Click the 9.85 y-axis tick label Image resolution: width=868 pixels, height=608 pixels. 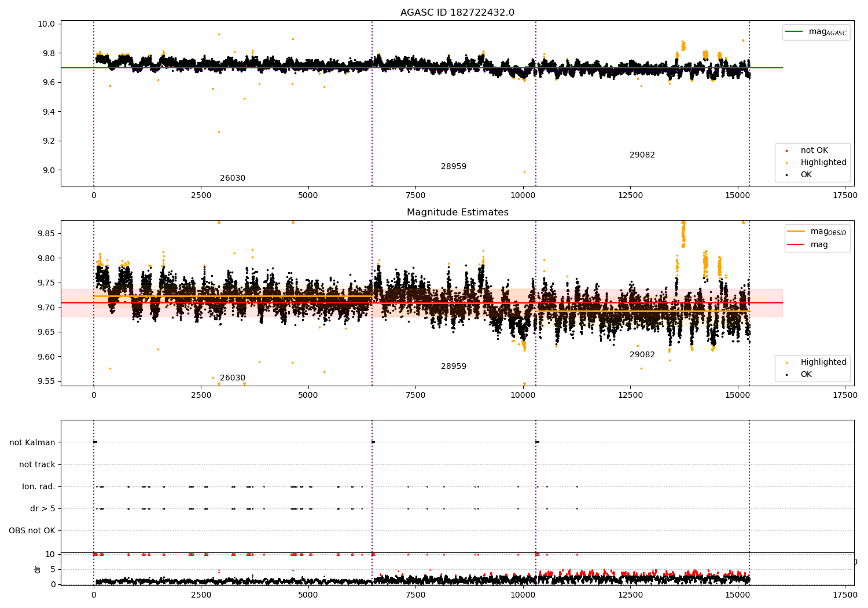pyautogui.click(x=47, y=234)
